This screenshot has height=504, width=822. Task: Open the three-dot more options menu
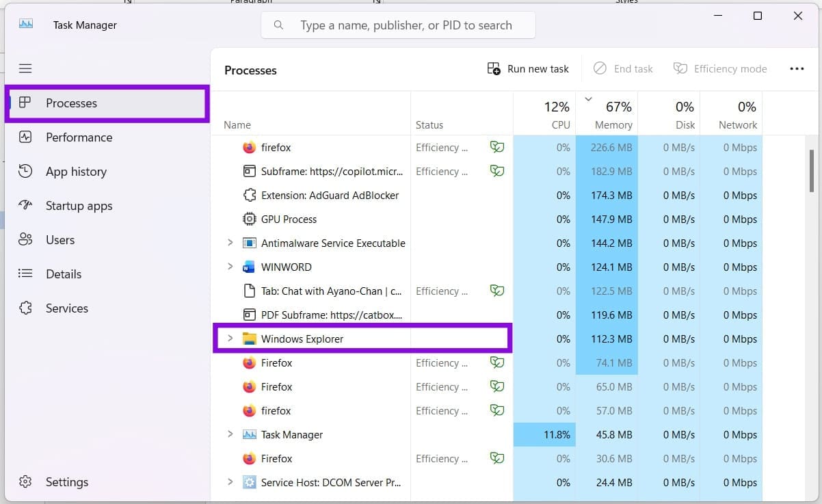[797, 68]
